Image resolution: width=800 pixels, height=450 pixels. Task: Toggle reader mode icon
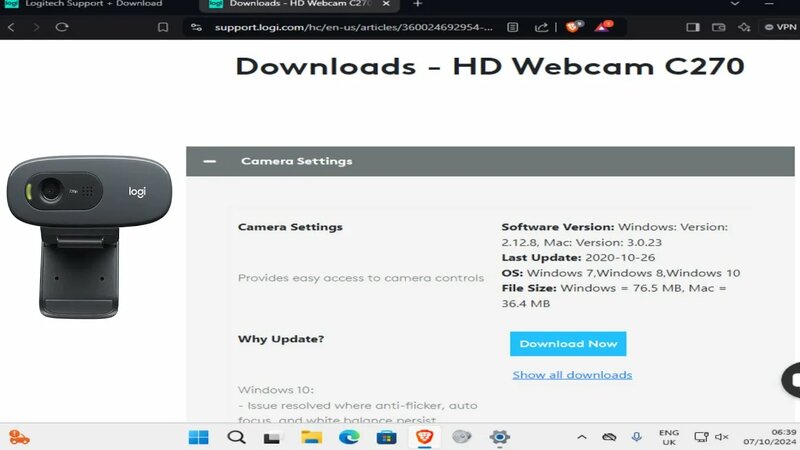(x=513, y=27)
